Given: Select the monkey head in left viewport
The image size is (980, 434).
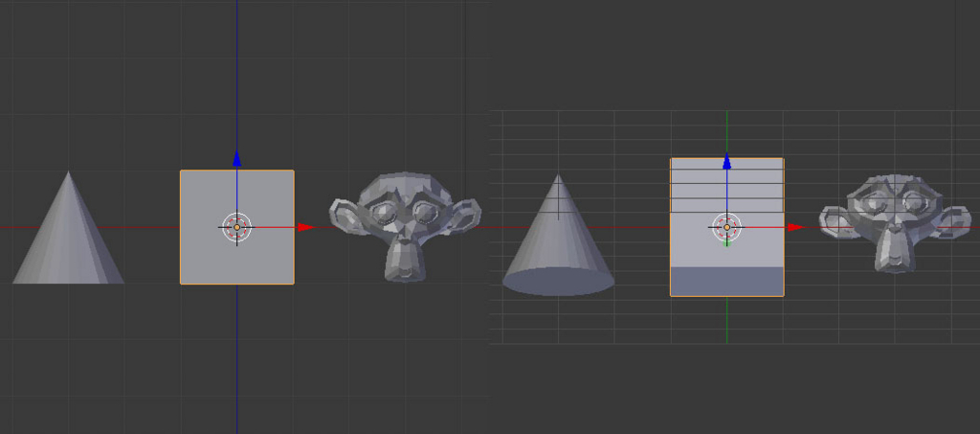Looking at the screenshot, I should [405, 226].
